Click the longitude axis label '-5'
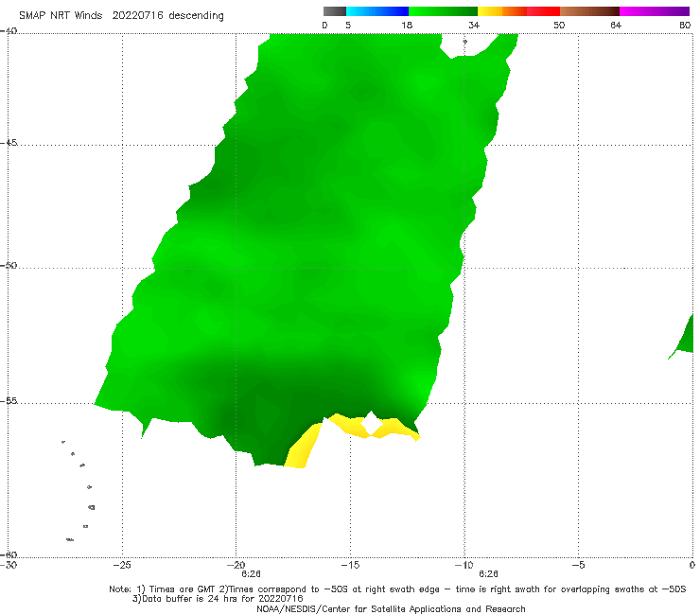Image resolution: width=700 pixels, height=615 pixels. [x=578, y=565]
